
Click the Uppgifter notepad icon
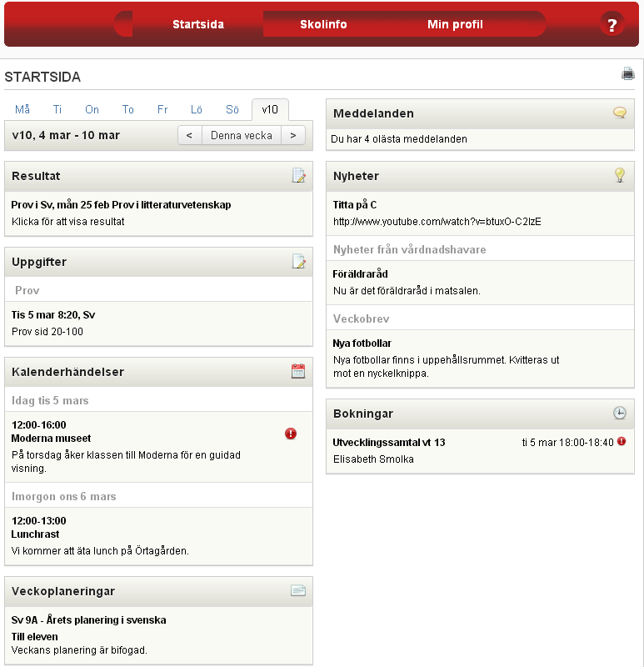298,261
